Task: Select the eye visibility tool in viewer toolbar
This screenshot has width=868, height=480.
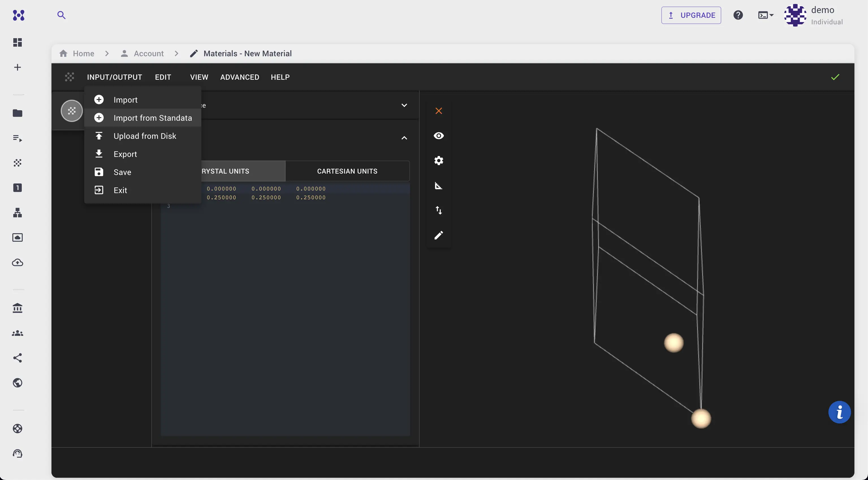Action: pos(438,136)
